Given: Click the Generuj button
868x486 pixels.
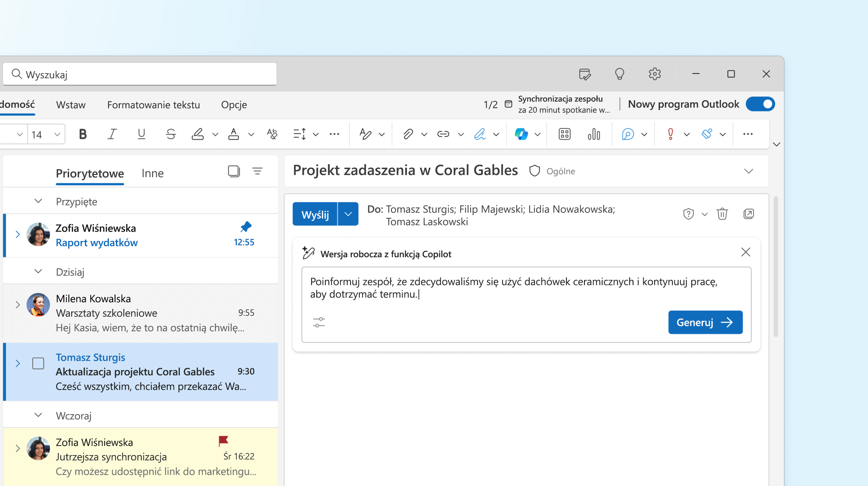Looking at the screenshot, I should (706, 322).
